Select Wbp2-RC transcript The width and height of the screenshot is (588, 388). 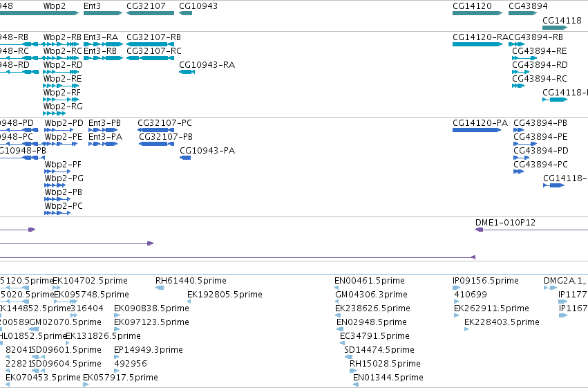pyautogui.click(x=61, y=58)
